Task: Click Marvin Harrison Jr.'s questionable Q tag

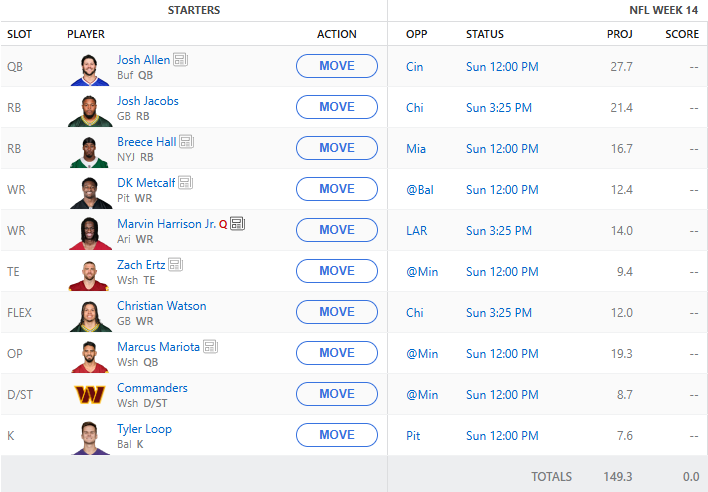Action: [x=223, y=224]
